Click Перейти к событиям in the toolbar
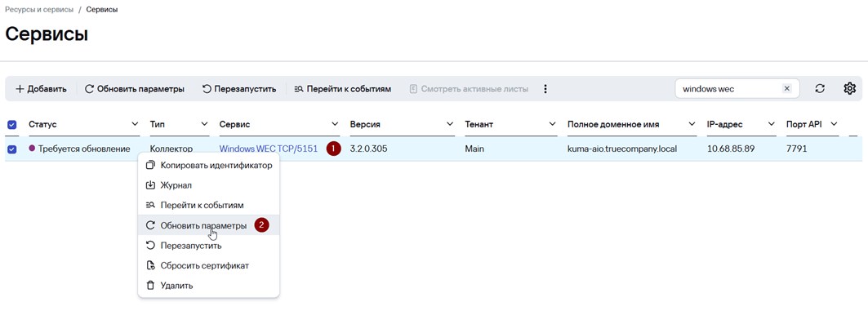Image resolution: width=868 pixels, height=311 pixels. click(x=343, y=88)
